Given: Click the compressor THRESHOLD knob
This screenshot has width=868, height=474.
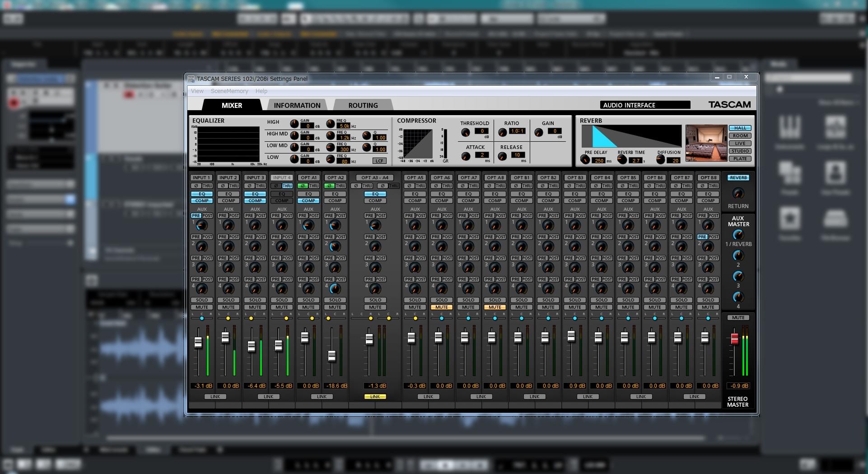Looking at the screenshot, I should (x=465, y=132).
